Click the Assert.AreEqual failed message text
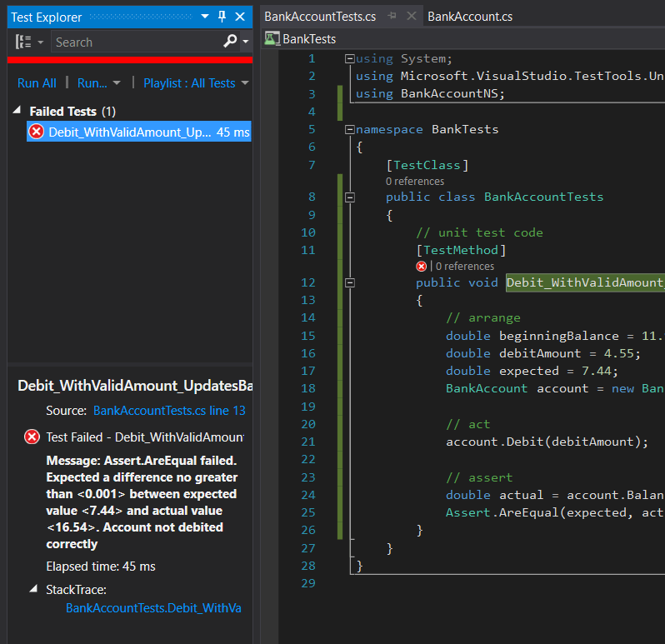 (x=142, y=502)
